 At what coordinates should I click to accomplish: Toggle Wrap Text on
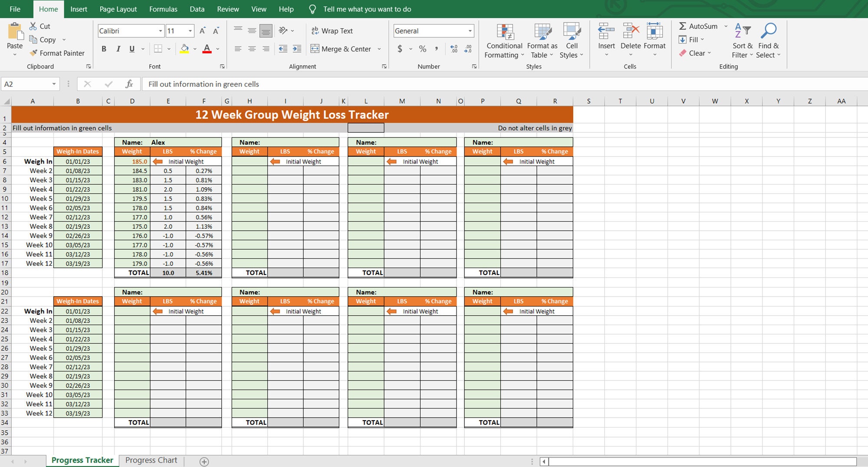click(x=332, y=30)
